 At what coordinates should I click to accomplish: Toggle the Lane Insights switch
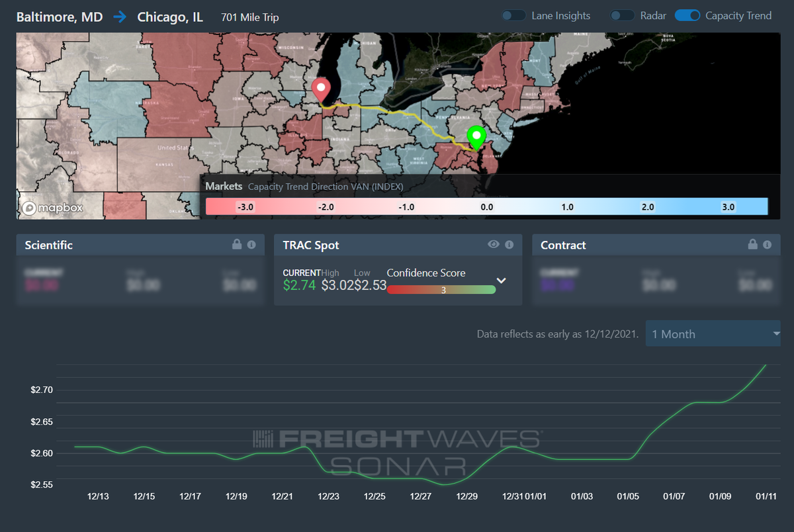(514, 15)
